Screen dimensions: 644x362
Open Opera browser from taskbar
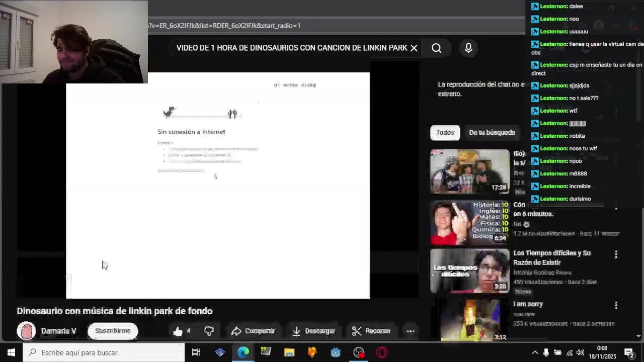pos(382,352)
